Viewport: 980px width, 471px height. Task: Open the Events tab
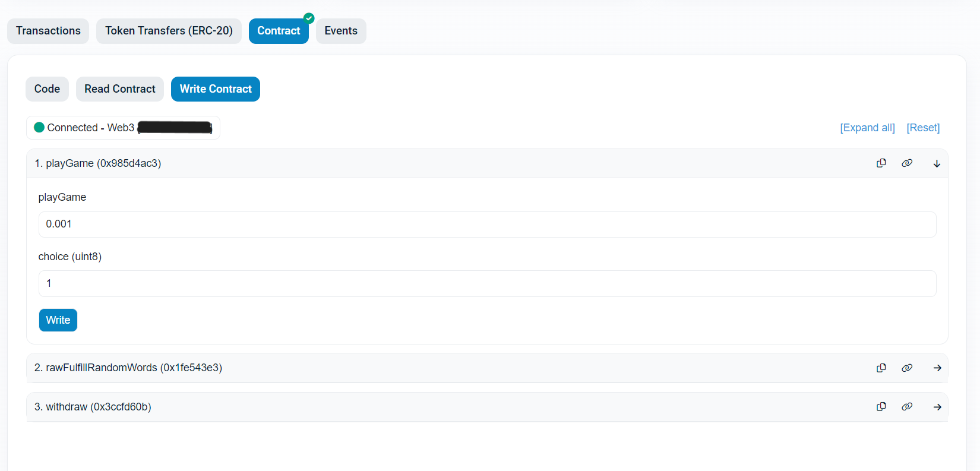point(341,31)
